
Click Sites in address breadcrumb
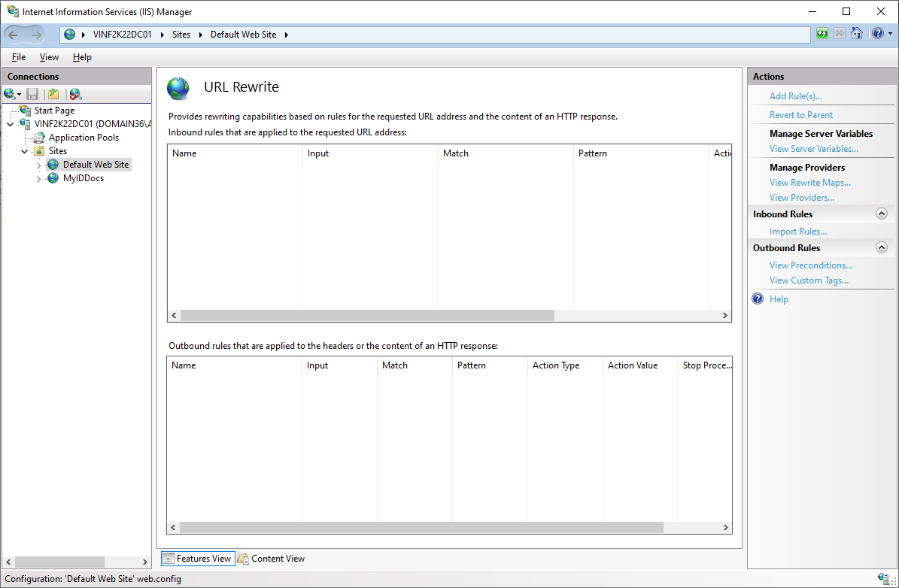tap(181, 35)
